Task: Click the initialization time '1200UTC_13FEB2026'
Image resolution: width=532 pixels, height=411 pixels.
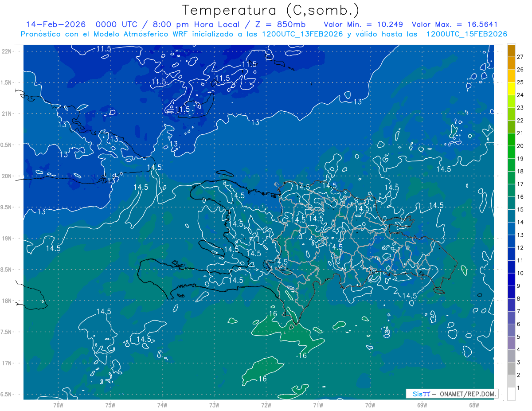Action: click(302, 34)
